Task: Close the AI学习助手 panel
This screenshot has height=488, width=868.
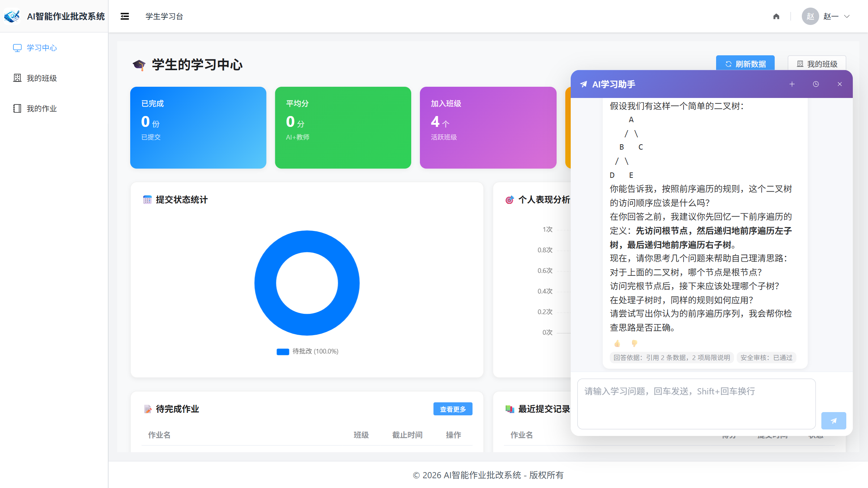Action: tap(840, 84)
